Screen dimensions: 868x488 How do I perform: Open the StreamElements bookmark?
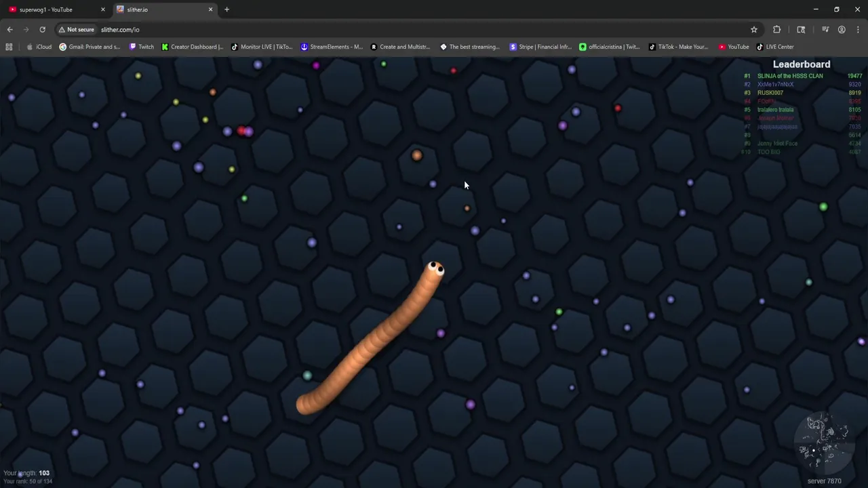tap(332, 47)
